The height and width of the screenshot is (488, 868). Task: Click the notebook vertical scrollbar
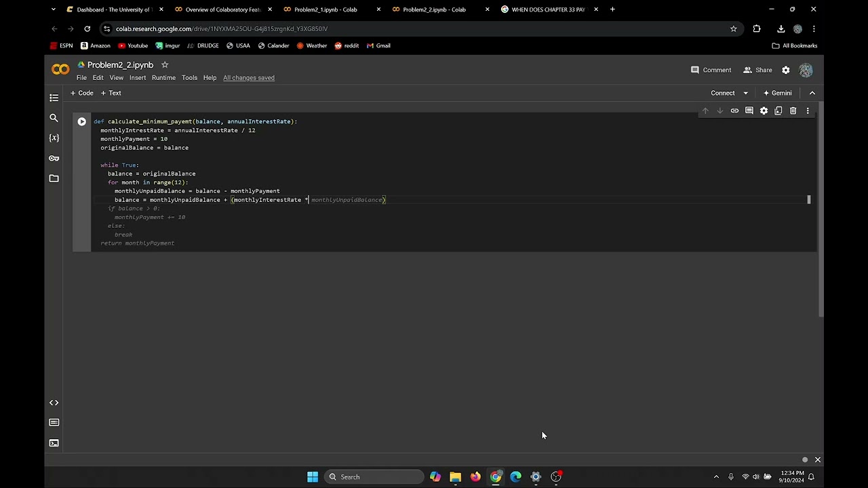tap(821, 210)
